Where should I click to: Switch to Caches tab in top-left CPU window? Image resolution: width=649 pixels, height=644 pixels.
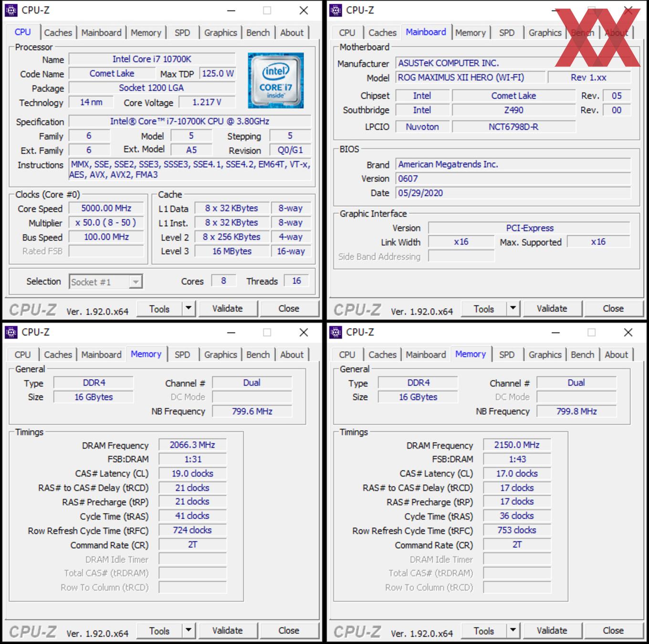pyautogui.click(x=58, y=32)
